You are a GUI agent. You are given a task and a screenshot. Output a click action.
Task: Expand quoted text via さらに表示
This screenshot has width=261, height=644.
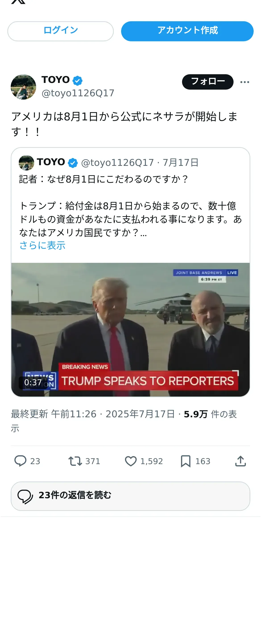42,245
